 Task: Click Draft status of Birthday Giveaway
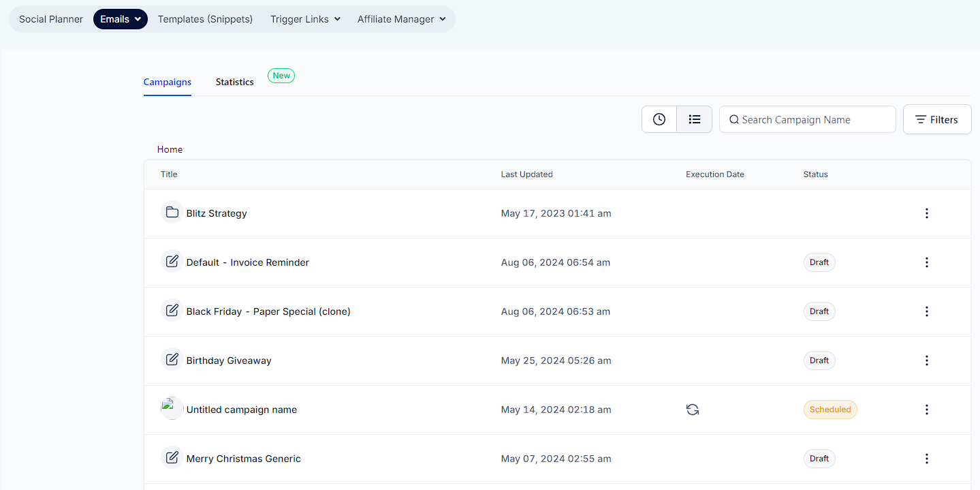pyautogui.click(x=819, y=361)
